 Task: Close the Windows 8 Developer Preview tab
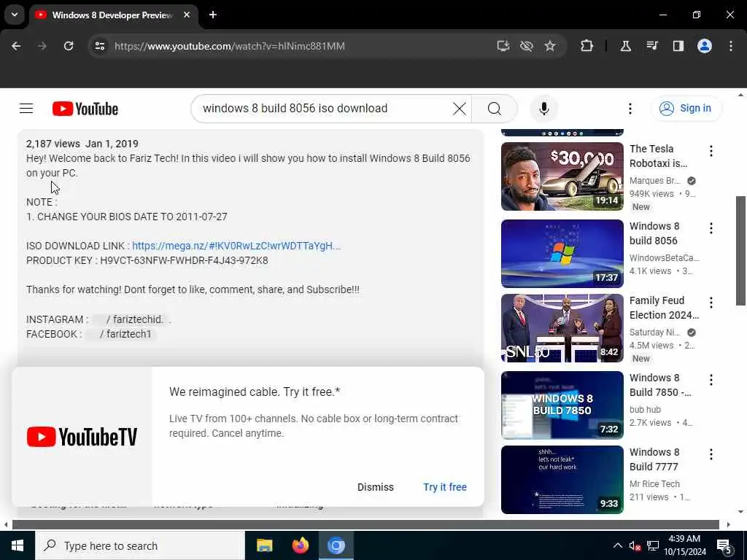click(x=187, y=15)
